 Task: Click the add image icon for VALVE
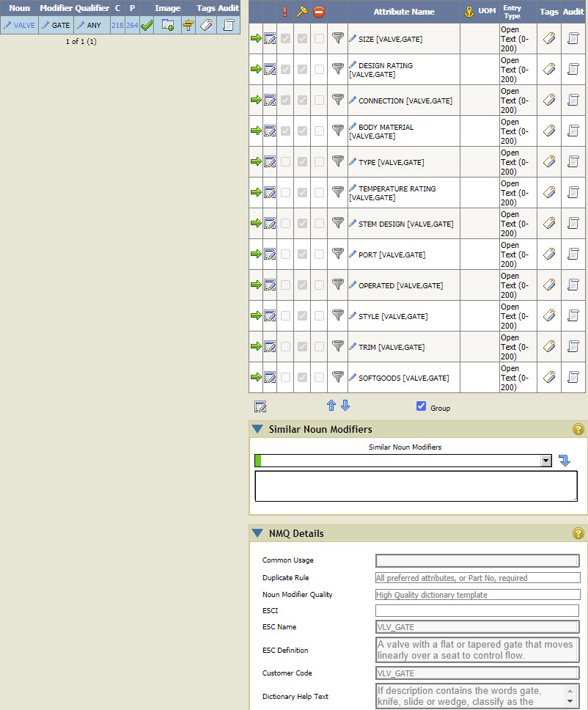tap(168, 25)
